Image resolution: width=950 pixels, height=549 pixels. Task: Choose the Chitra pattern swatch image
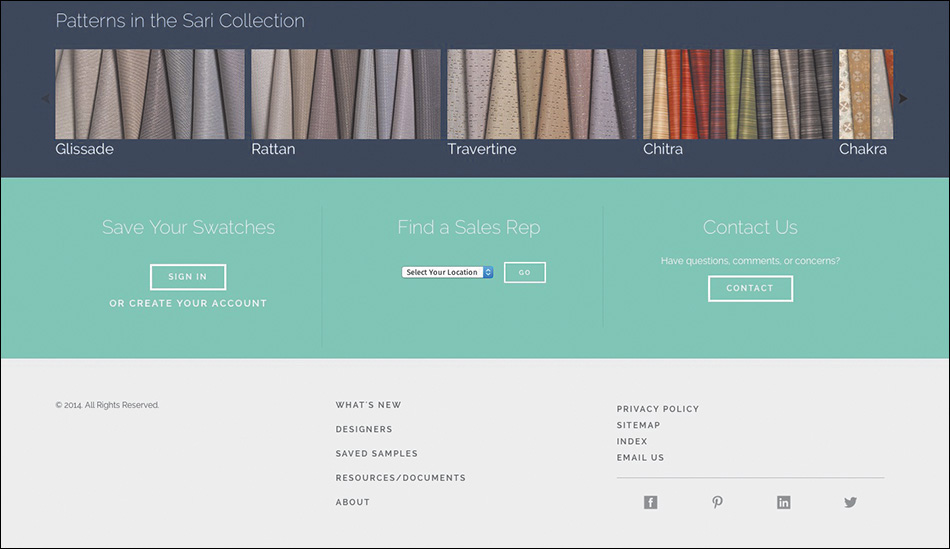tap(737, 94)
